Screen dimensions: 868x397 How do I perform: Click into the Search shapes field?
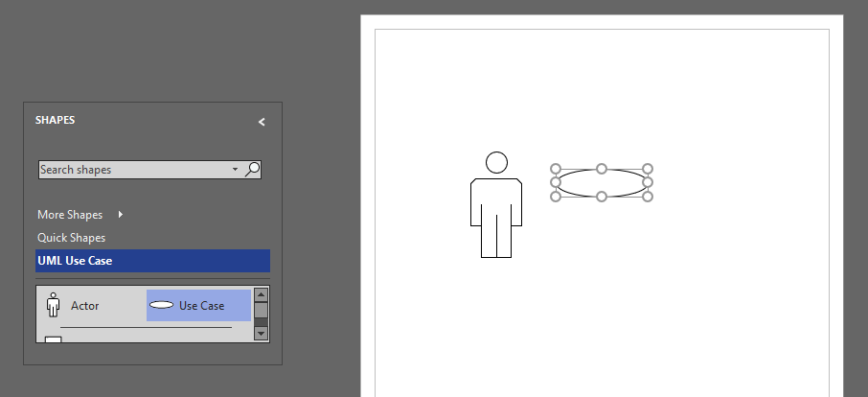coord(134,170)
